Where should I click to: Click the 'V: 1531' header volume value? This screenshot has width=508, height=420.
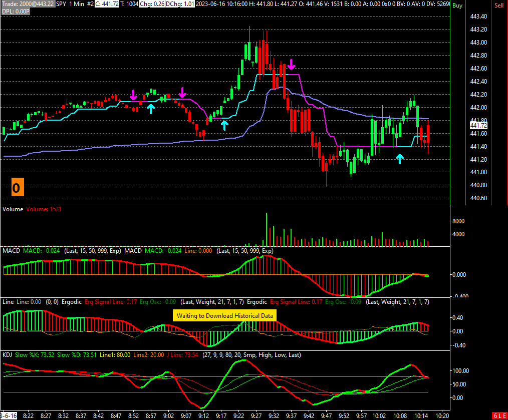pos(334,4)
